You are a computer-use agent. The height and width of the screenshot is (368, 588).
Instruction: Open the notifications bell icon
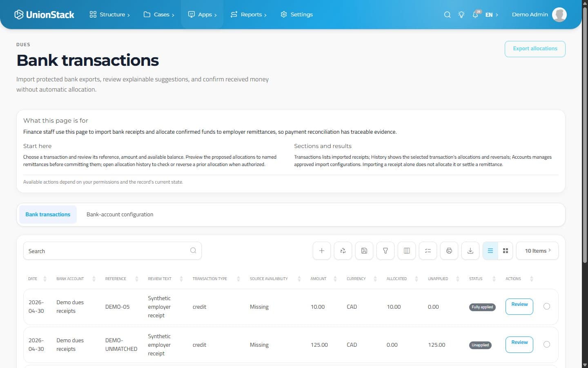(475, 14)
